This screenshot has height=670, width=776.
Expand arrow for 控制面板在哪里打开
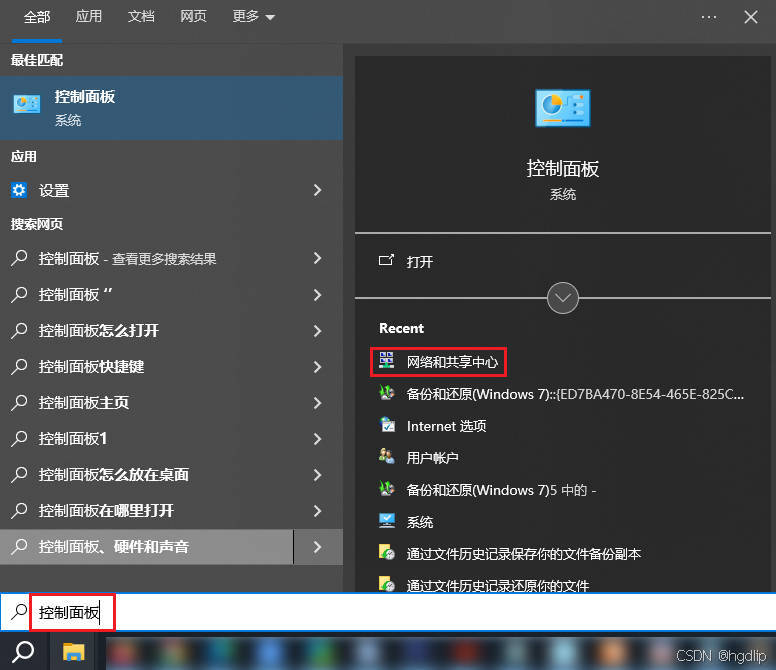click(x=318, y=511)
